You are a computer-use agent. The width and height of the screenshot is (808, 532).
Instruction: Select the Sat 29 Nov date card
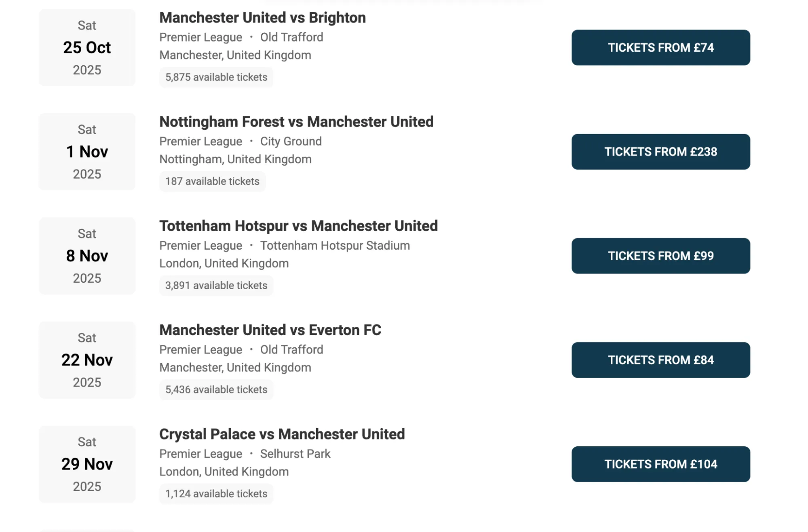tap(86, 464)
